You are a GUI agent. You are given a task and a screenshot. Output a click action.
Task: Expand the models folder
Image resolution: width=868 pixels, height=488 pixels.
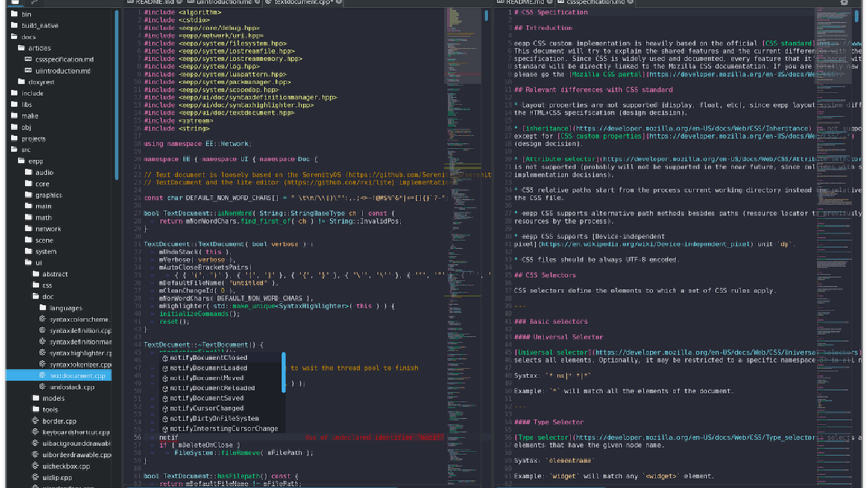(x=36, y=398)
